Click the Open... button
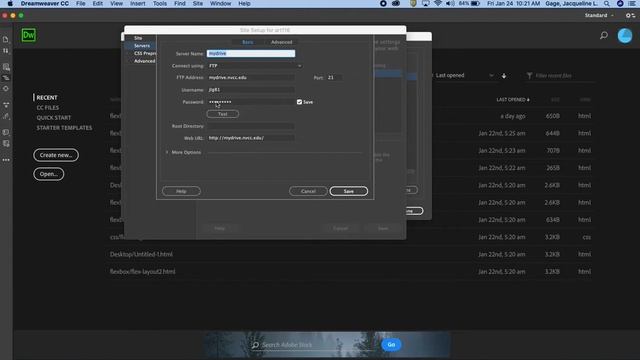 pos(49,174)
